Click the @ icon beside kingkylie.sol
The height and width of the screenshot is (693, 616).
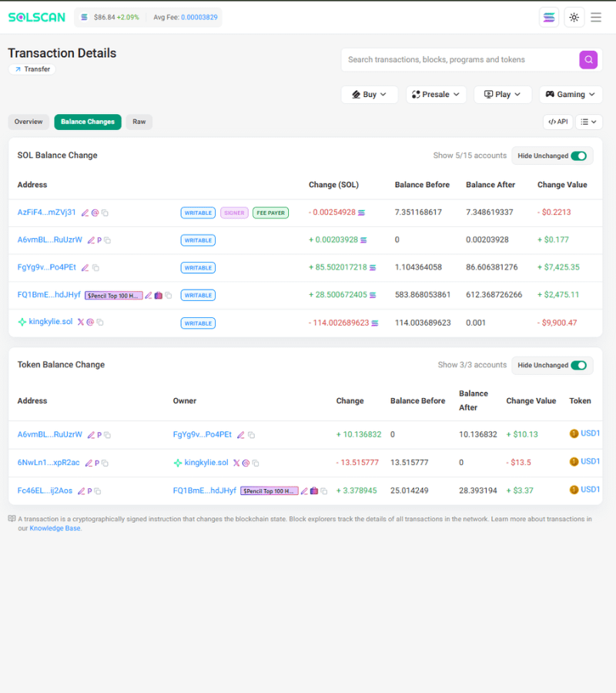tap(90, 323)
